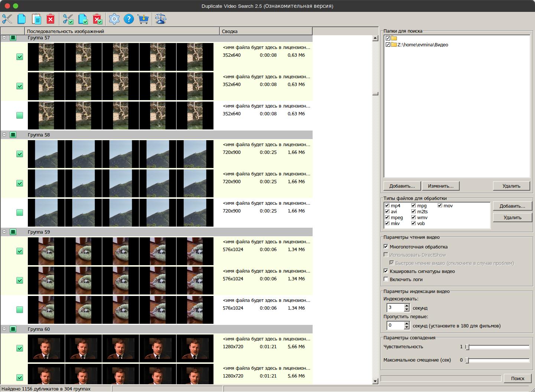Screen dimensions: 535x392
Task: Increase the Индексировать seconds value by one
Action: [x=407, y=306]
